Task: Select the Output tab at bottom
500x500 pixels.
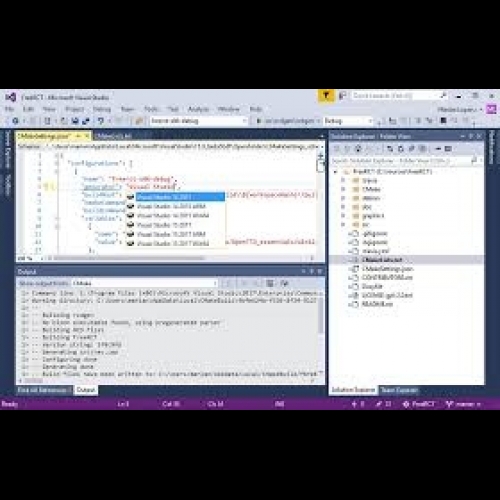Action: tap(86, 390)
